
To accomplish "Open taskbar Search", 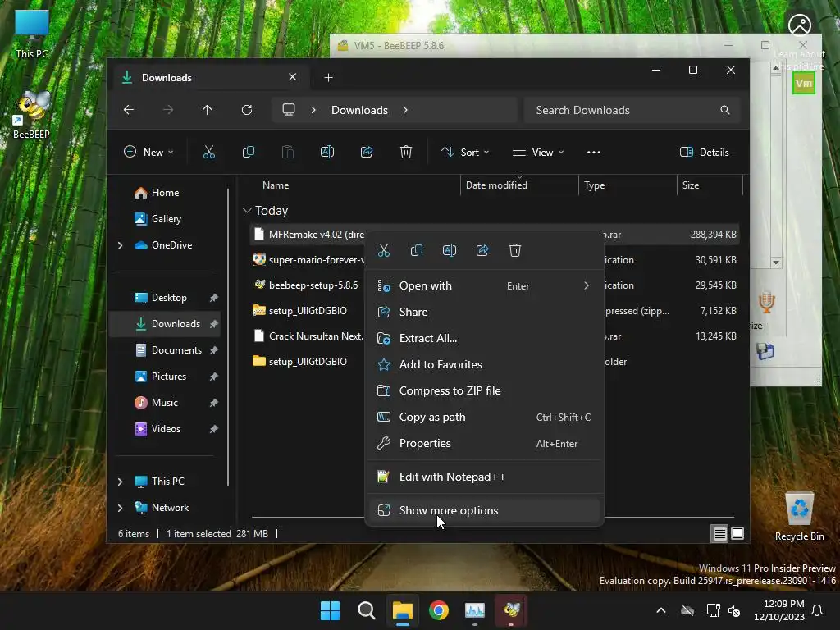I will tap(367, 610).
